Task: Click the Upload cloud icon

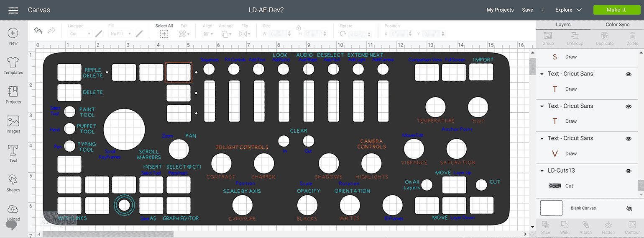Action: 13,209
